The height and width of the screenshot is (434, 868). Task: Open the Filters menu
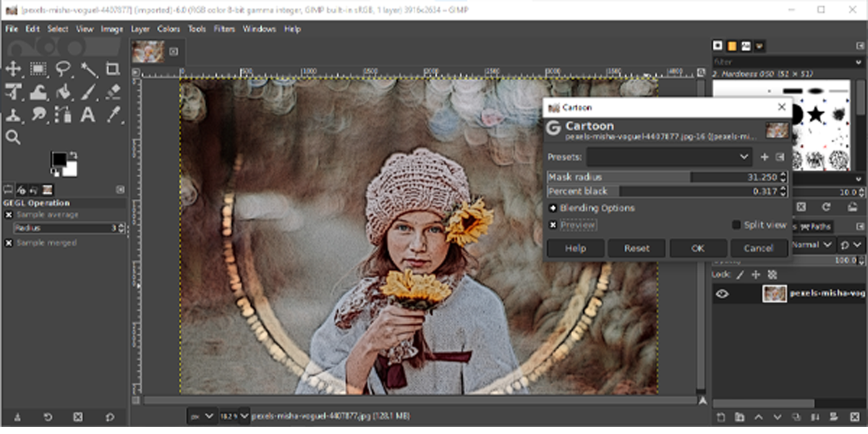pyautogui.click(x=224, y=29)
